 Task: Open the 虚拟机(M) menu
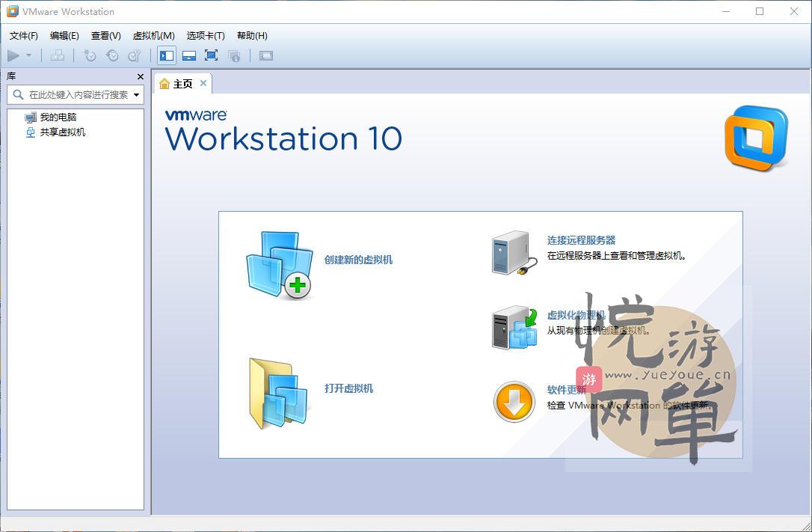(153, 35)
